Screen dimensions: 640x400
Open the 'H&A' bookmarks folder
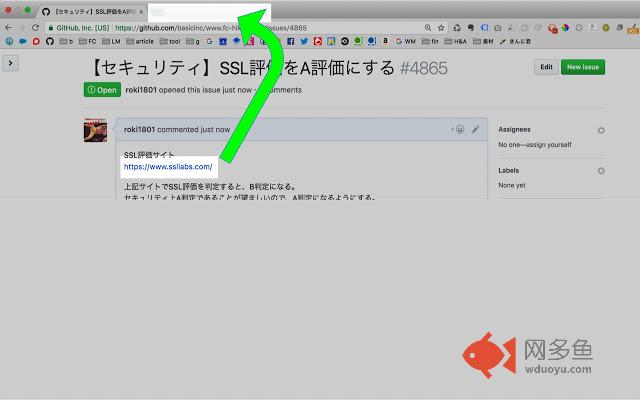click(456, 41)
